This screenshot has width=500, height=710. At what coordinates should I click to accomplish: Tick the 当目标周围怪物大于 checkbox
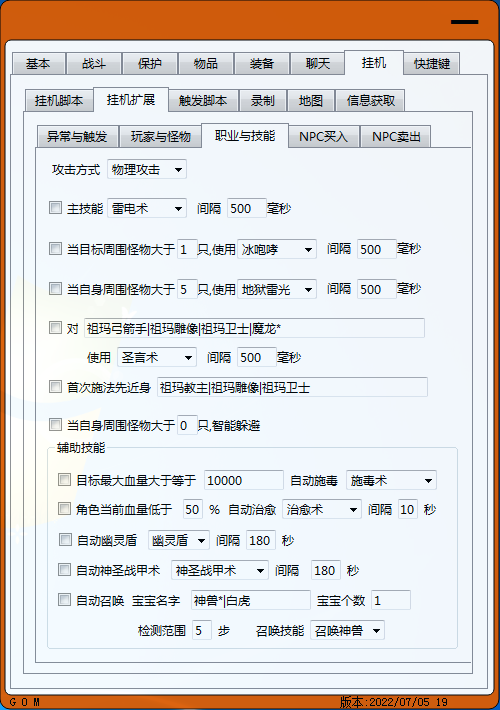coord(55,249)
